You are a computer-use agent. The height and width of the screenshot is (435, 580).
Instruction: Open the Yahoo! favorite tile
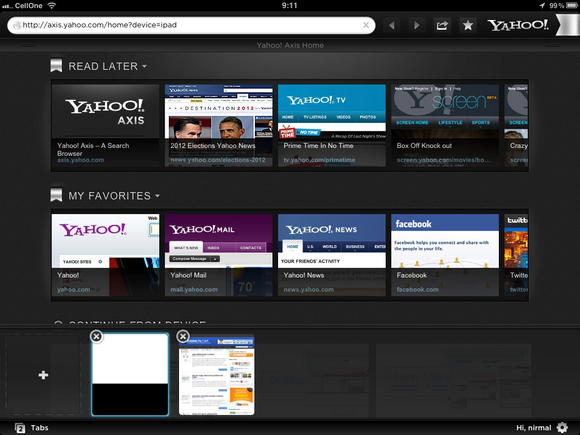(105, 255)
